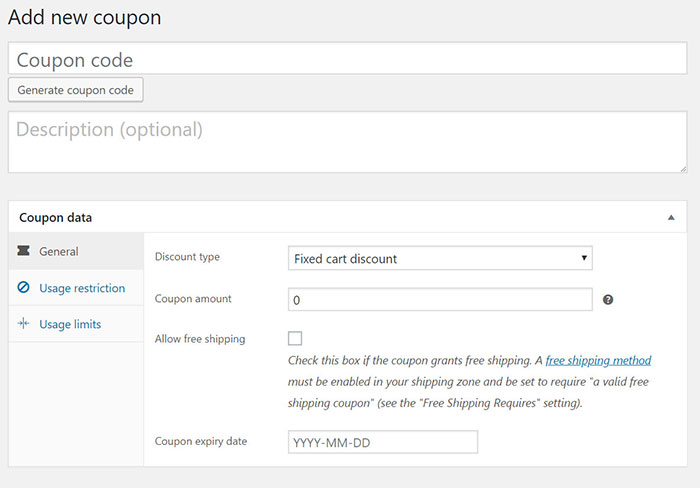Screen dimensions: 700x488
Task: Click the ticket icon beside General
Action: pos(23,252)
